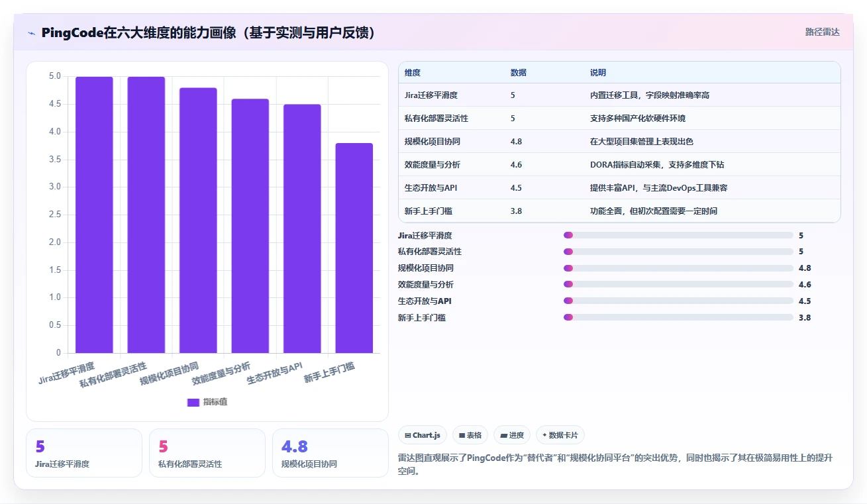Open the purple 5 Jira迁移平滑度 data card
The width and height of the screenshot is (867, 504).
(84, 453)
